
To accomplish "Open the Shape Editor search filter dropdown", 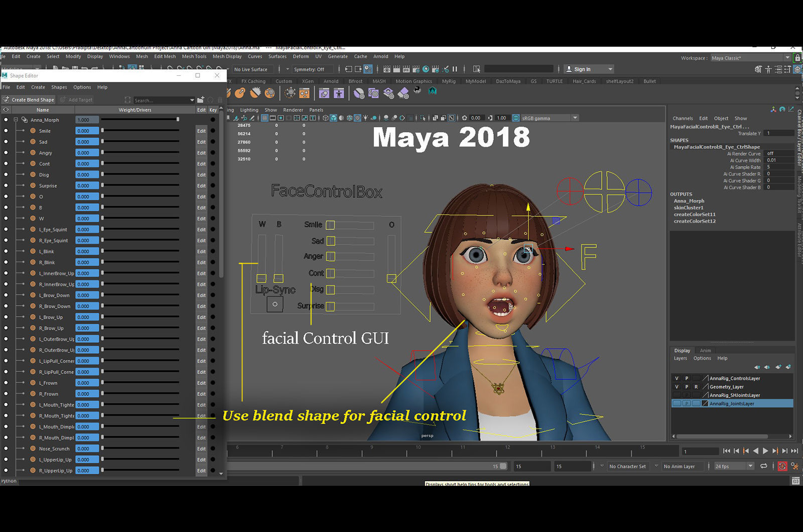I will click(x=192, y=100).
